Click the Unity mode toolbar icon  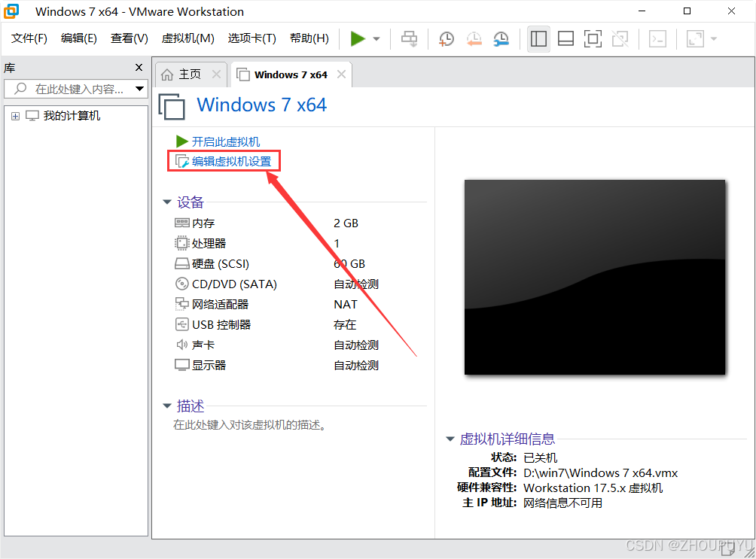(620, 38)
